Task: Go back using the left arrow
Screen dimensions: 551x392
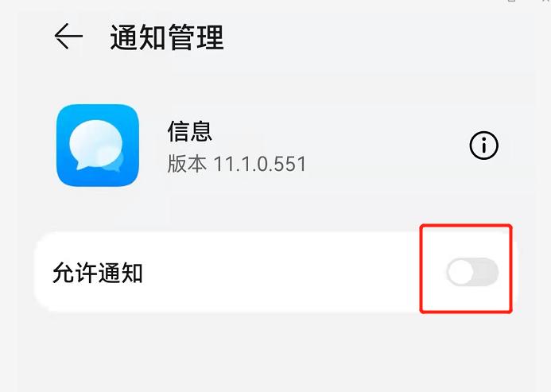Action: coord(68,37)
